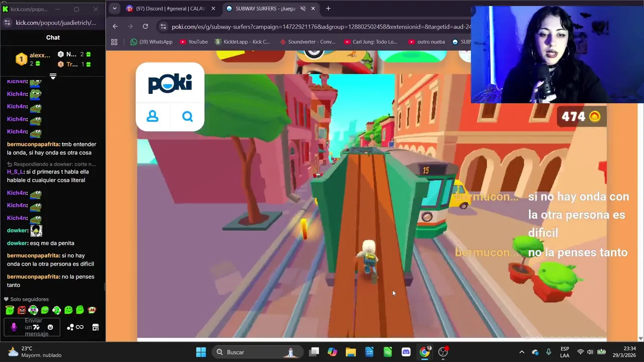Viewport: 644px width, 362px height.
Task: Select the SUBWAY SURFERS tab
Action: coord(270,9)
